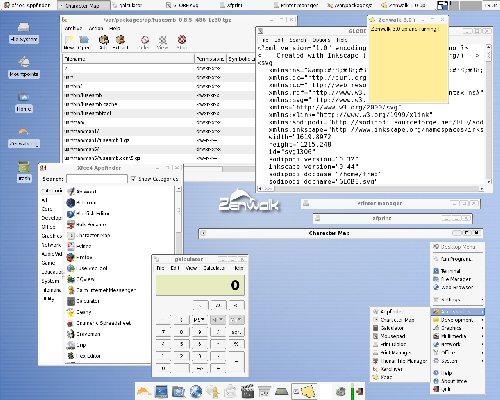The width and height of the screenshot is (500, 400).
Task: Click text editor vertical scrollbar
Action: point(489,113)
